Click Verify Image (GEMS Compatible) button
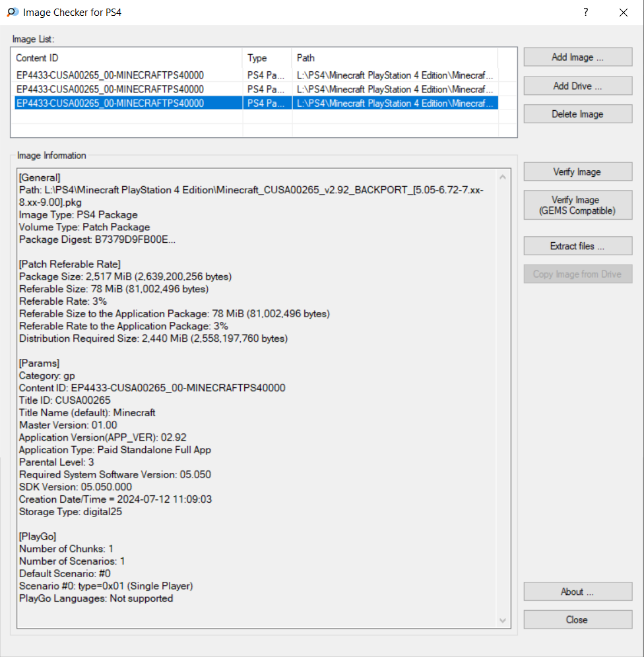Screen dimensions: 644x657 pyautogui.click(x=578, y=205)
